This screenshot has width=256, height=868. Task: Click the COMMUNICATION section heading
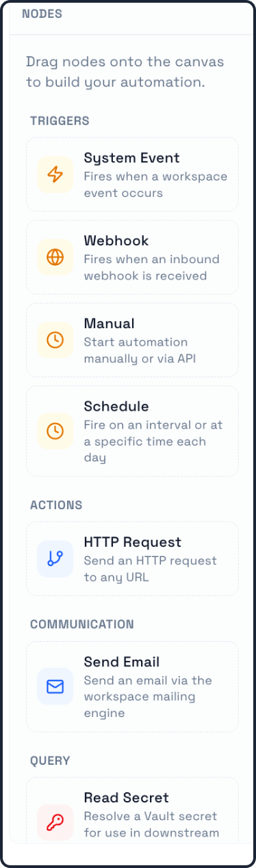pyautogui.click(x=82, y=625)
